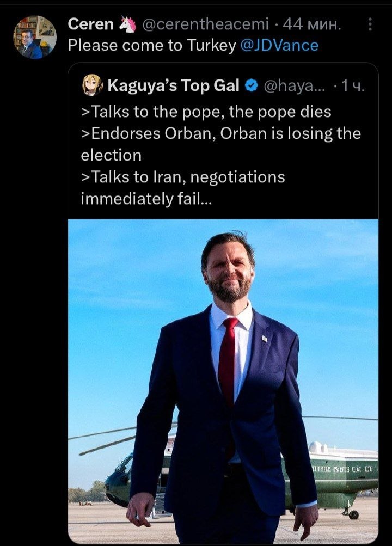Click the 'Talks to Iran, negotiations' line

182,177
